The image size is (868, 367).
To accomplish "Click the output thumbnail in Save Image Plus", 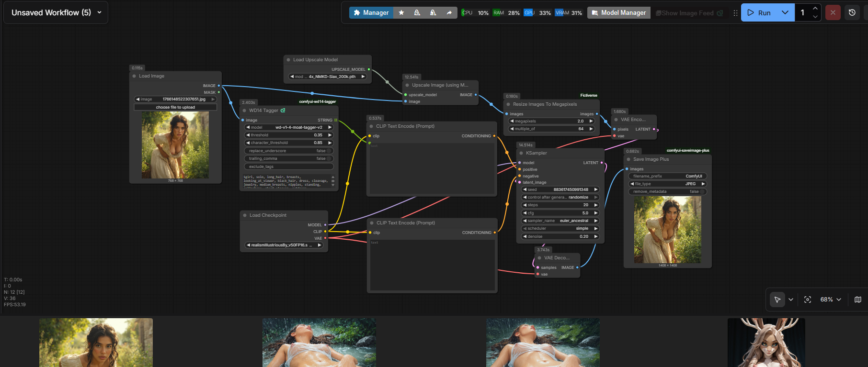I will pos(667,230).
